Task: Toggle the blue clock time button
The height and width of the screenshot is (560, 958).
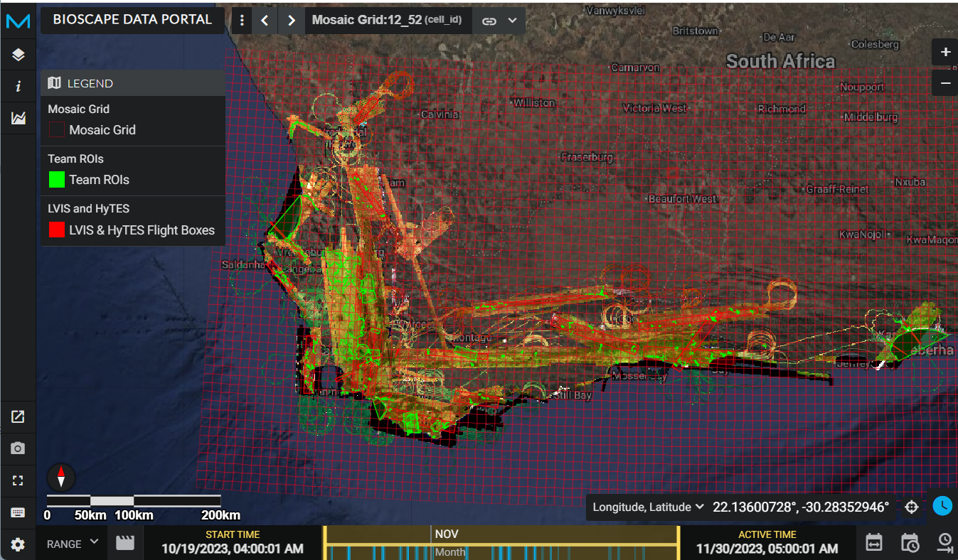Action: pos(942,506)
